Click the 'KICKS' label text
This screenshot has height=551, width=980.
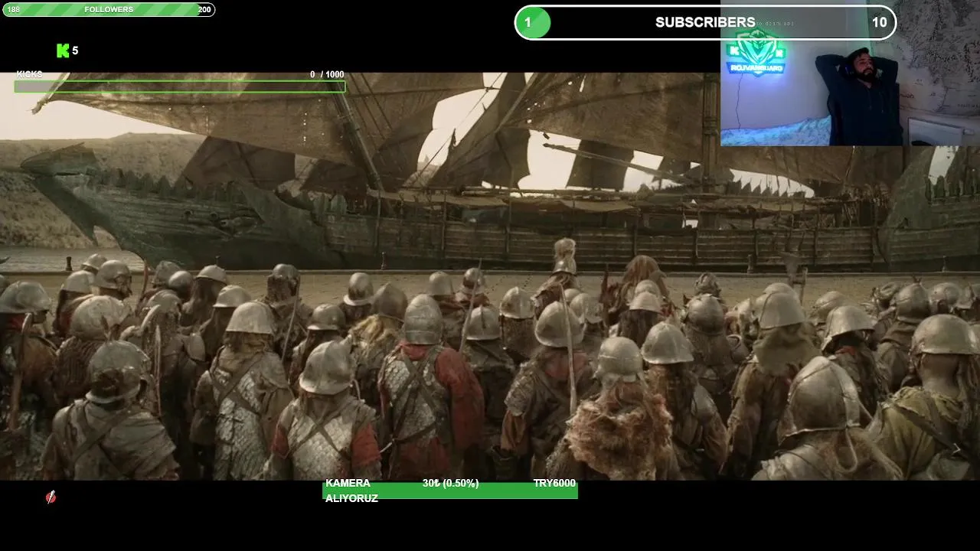[x=29, y=74]
